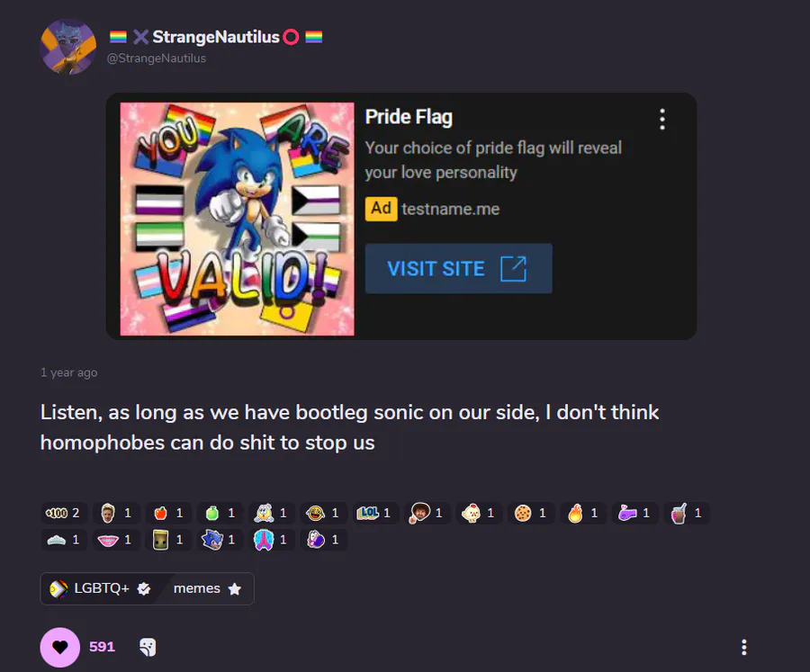Viewport: 810px width, 672px height.
Task: Click the ad description about love personality
Action: coord(493,159)
